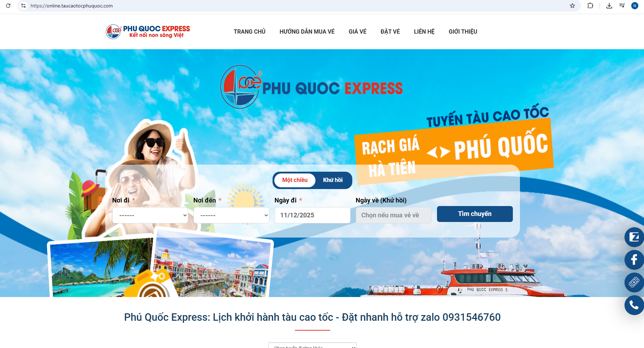The width and height of the screenshot is (644, 348).
Task: Open the Zalo chat floating icon
Action: [x=634, y=237]
